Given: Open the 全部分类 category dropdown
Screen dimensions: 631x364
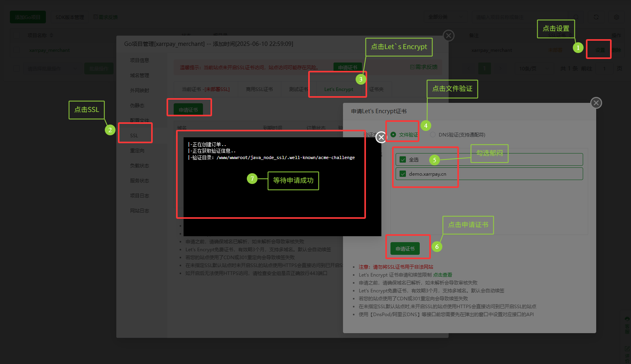Looking at the screenshot, I should (x=444, y=17).
